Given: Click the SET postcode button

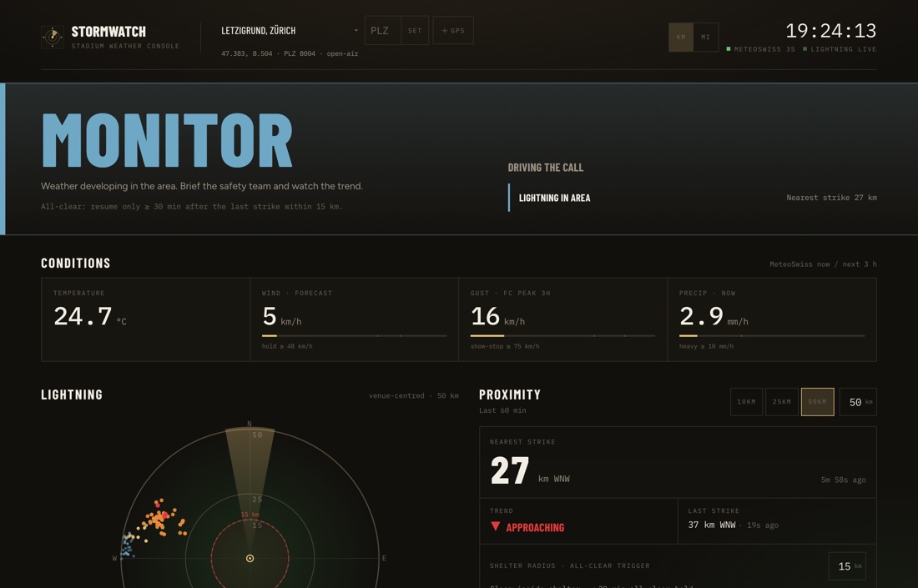Looking at the screenshot, I should point(415,30).
